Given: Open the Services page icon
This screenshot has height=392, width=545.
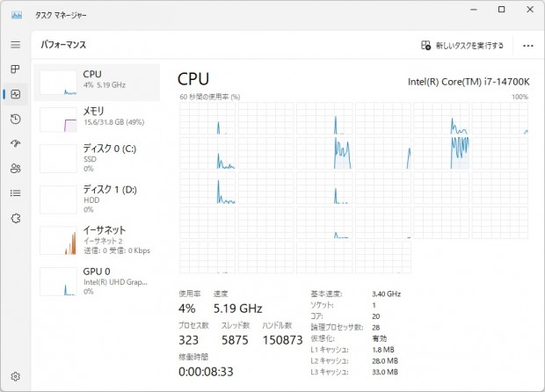Looking at the screenshot, I should tap(15, 218).
